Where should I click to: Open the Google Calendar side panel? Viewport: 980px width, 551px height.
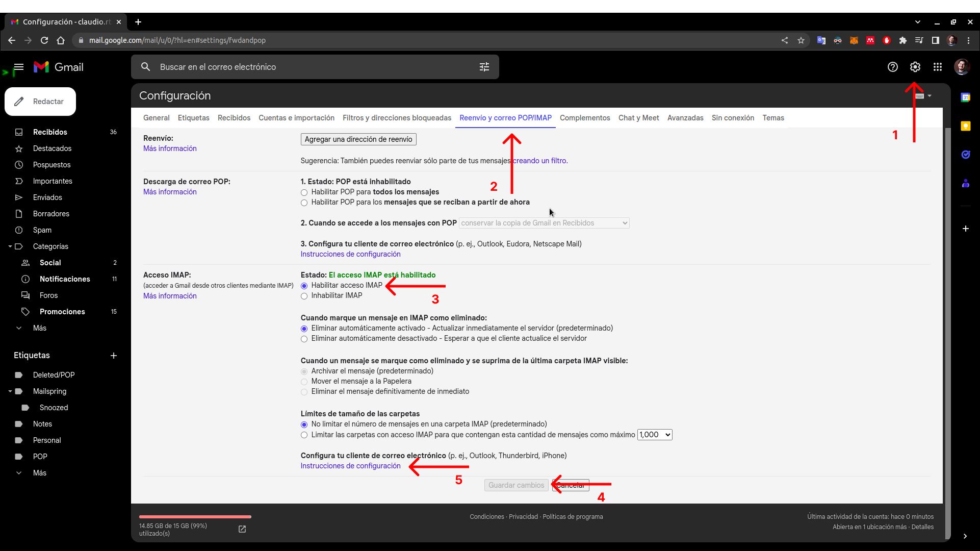(966, 97)
